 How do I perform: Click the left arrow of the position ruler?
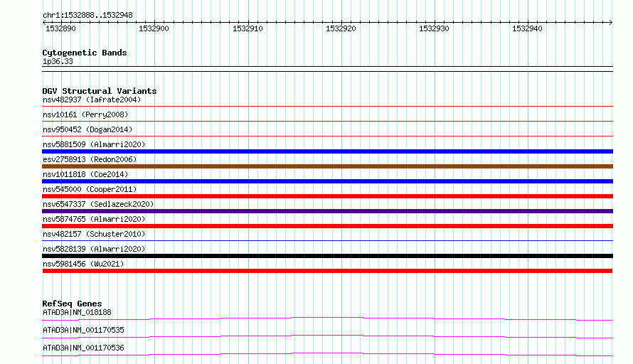[44, 22]
